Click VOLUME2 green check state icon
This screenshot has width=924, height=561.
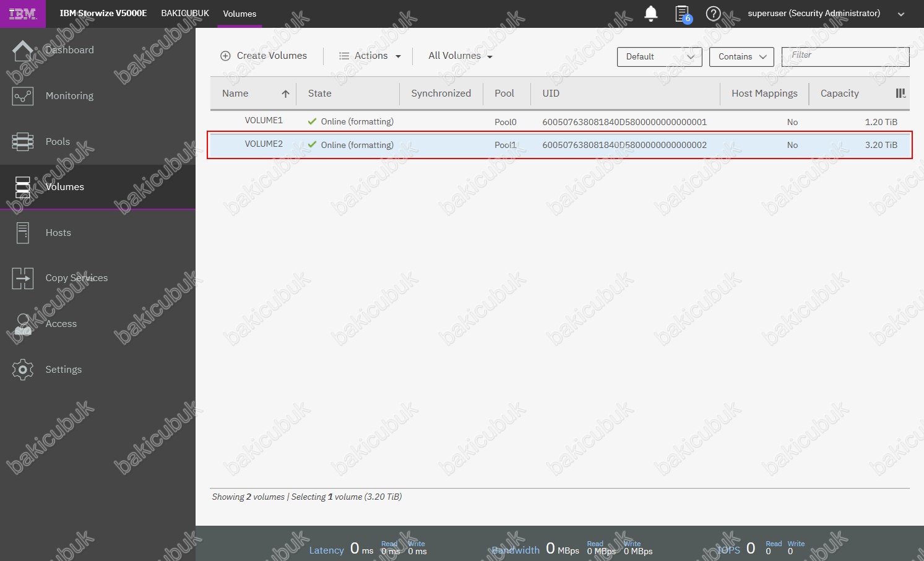313,144
